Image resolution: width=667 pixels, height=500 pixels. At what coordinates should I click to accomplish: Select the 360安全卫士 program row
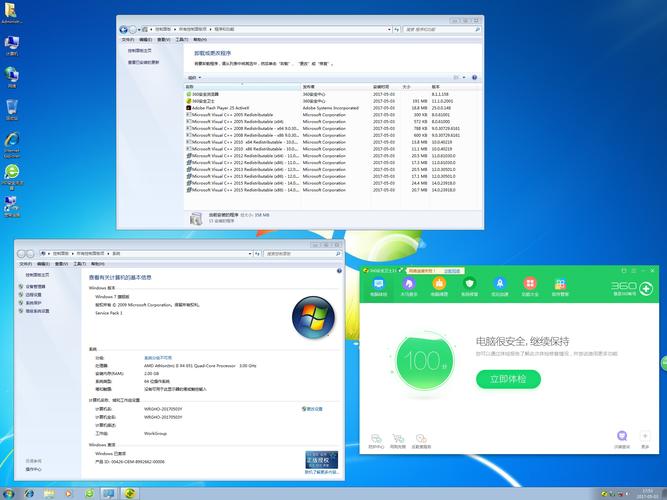[x=334, y=101]
